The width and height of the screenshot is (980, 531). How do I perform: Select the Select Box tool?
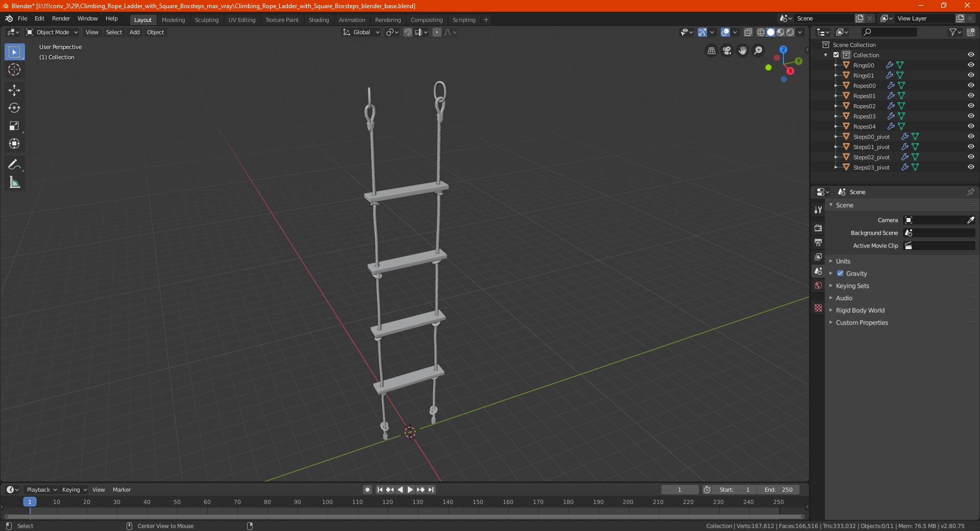click(x=14, y=52)
